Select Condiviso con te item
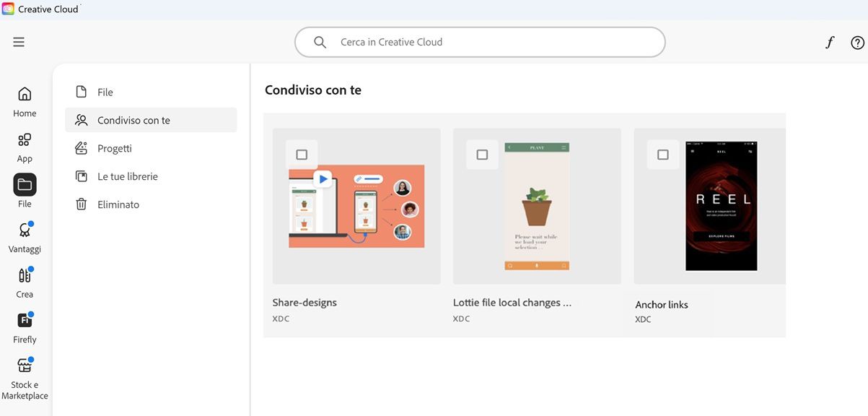The width and height of the screenshot is (868, 416). point(133,121)
